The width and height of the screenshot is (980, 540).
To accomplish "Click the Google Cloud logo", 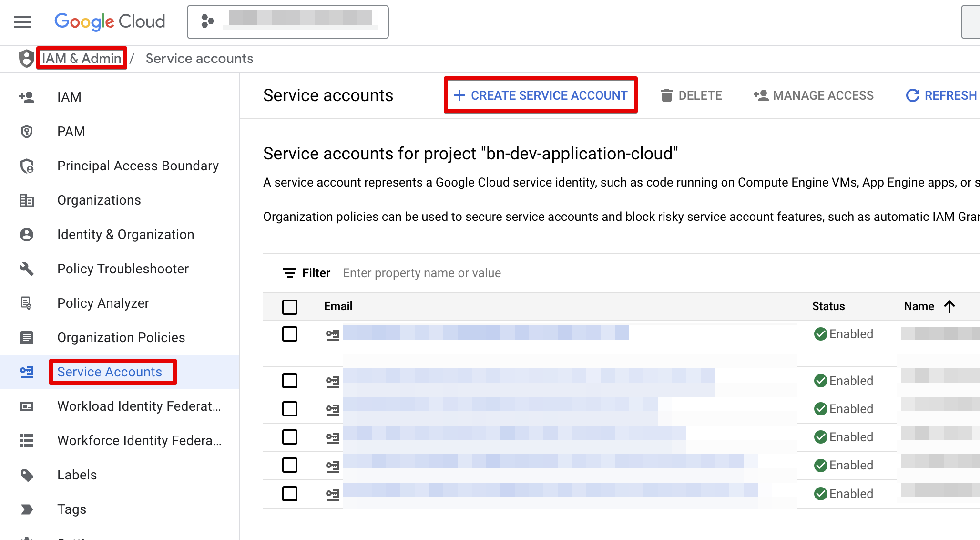I will tap(110, 21).
